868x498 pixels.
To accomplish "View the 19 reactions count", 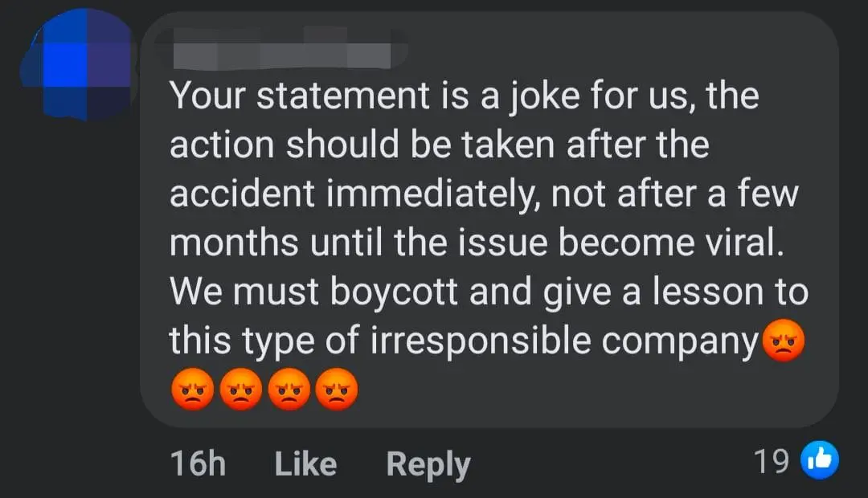I will click(772, 462).
